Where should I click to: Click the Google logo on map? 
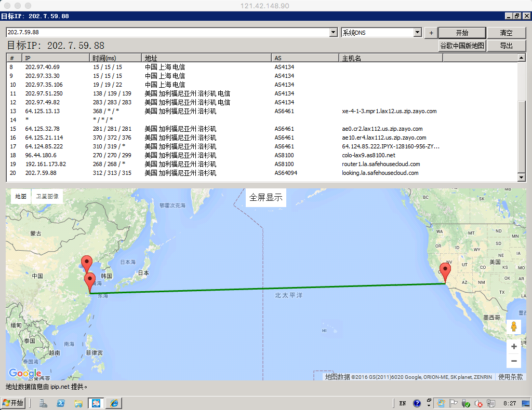tap(25, 373)
